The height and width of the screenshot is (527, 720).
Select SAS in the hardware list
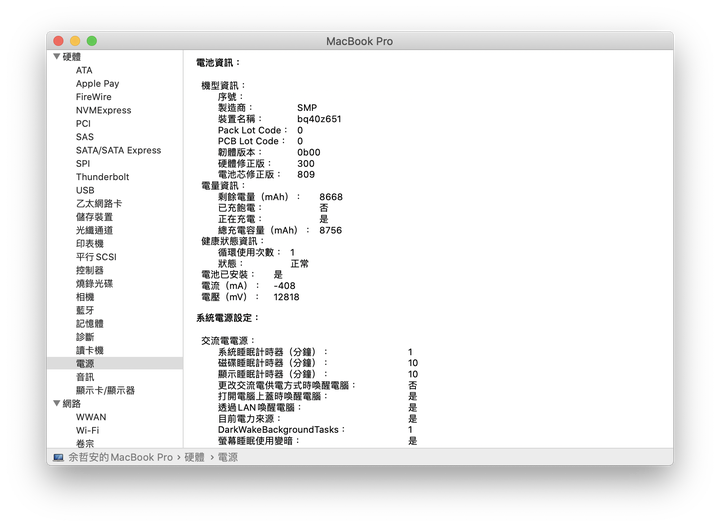tap(84, 137)
